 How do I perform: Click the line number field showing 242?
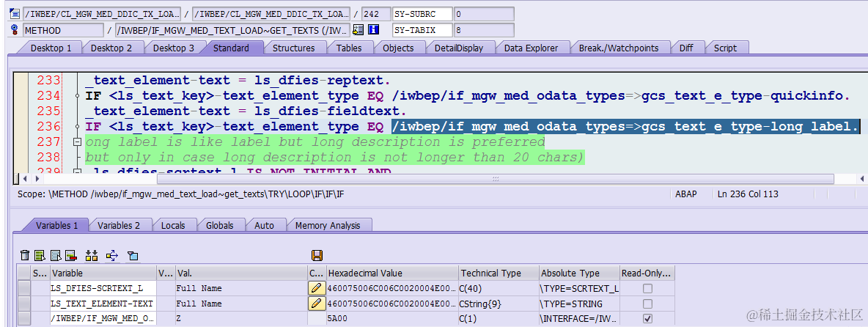[x=375, y=14]
